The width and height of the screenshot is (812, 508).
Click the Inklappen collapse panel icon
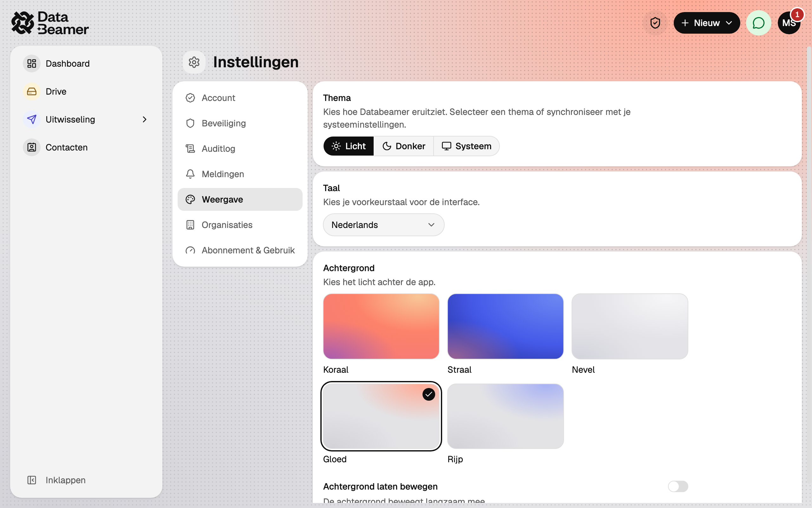31,480
